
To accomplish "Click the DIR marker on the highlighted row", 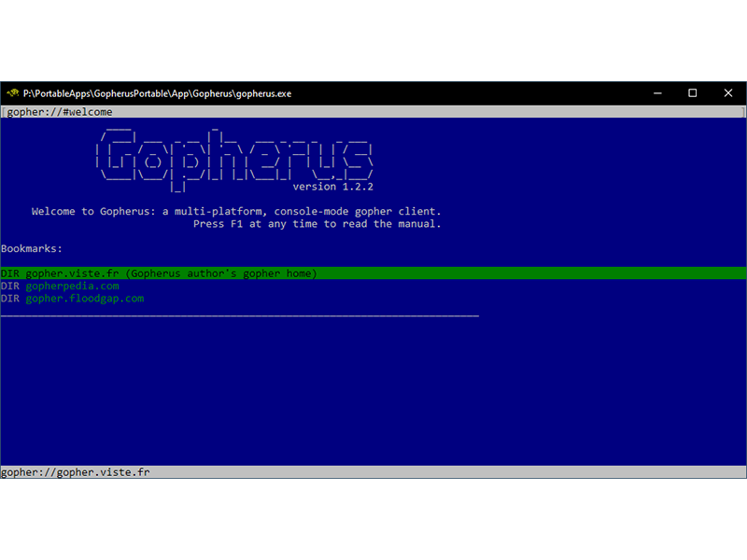I will (10, 273).
